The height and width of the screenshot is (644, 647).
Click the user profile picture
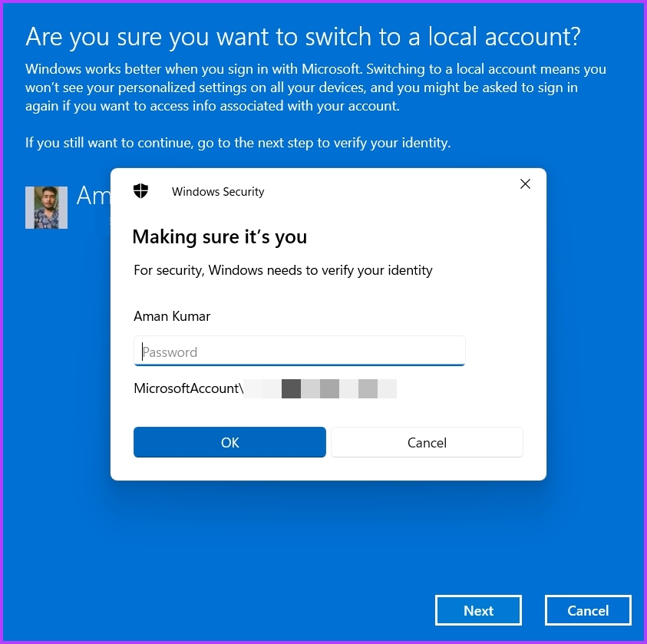pyautogui.click(x=46, y=207)
